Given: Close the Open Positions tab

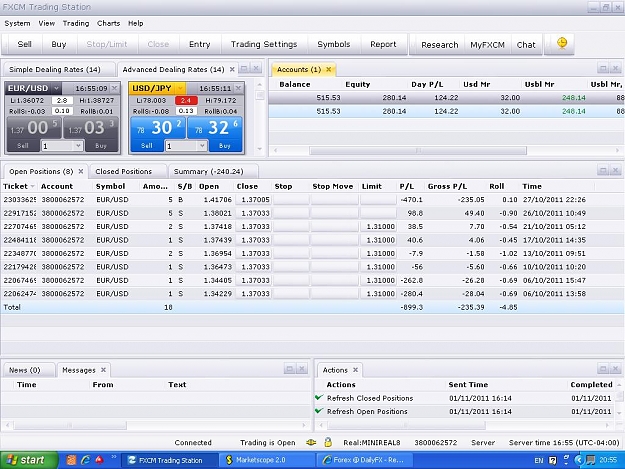Looking at the screenshot, I should [81, 171].
